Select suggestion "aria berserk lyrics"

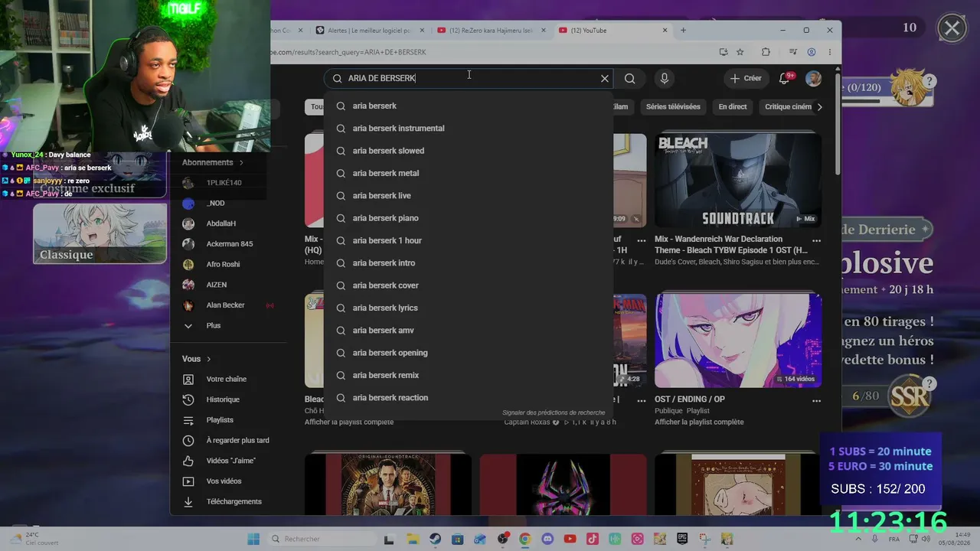469,308
